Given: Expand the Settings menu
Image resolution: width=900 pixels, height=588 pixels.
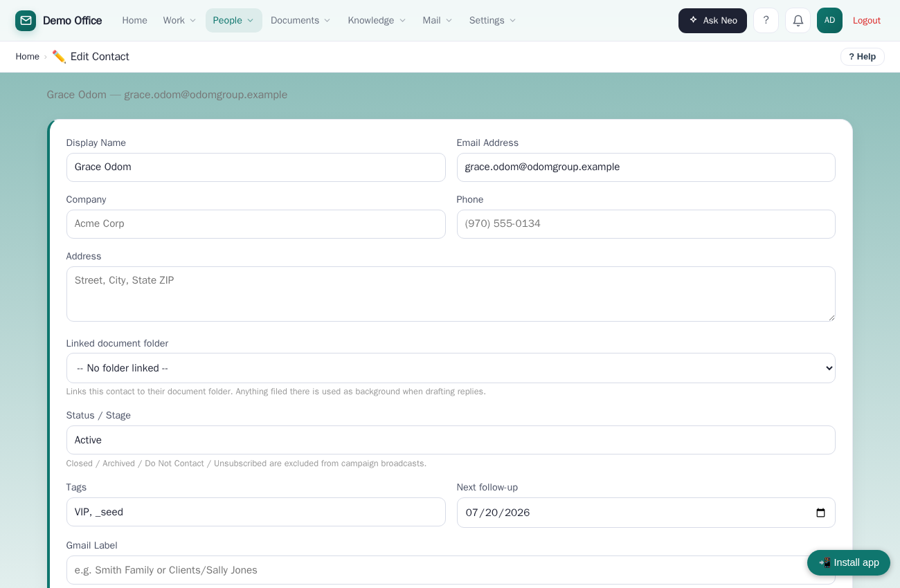Looking at the screenshot, I should click(492, 21).
